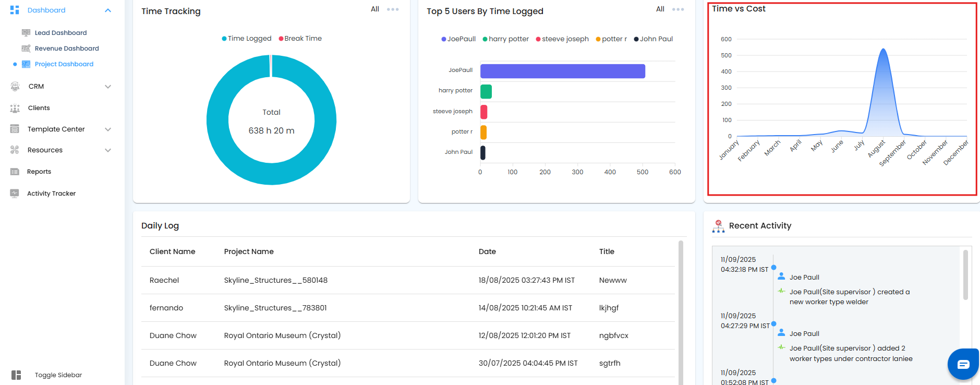Expand the Template Center chevron
Screen dimensions: 980x385
[x=108, y=129]
